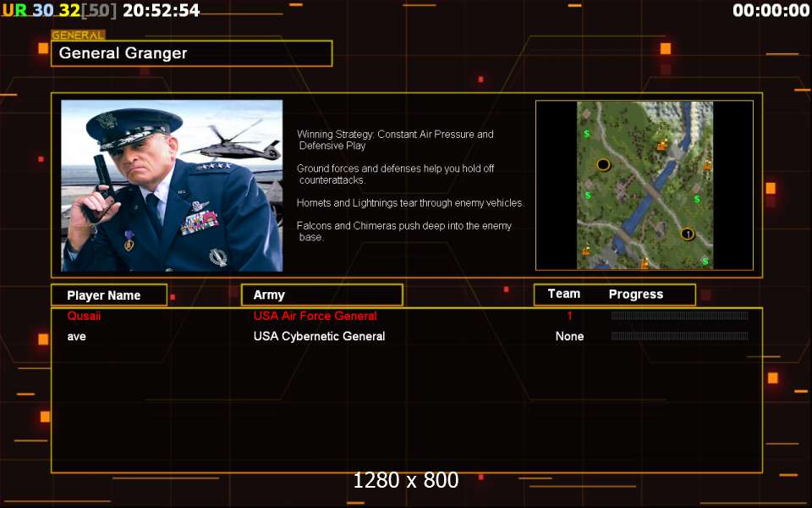Click 'USA Cybernetic General' army entry
Screen dimensions: 812x508
(x=319, y=336)
